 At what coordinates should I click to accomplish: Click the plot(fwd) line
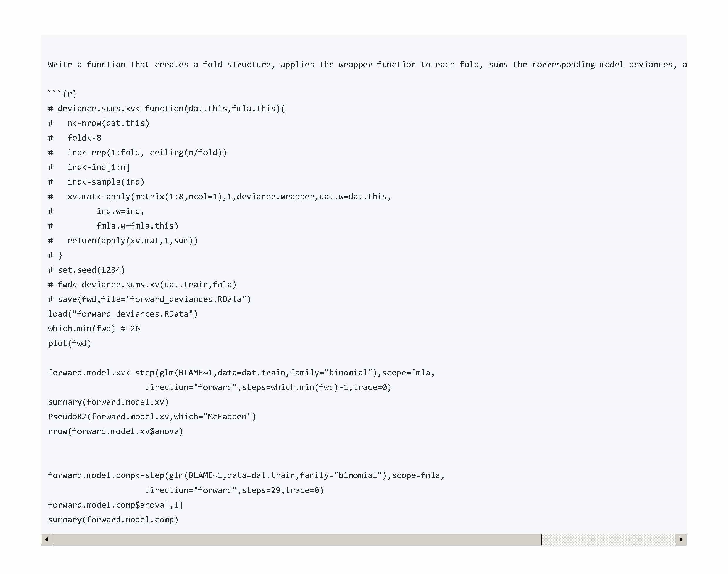pyautogui.click(x=70, y=343)
